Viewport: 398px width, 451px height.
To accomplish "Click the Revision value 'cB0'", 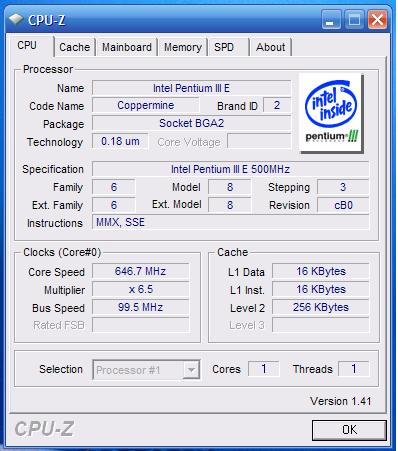I will (343, 205).
